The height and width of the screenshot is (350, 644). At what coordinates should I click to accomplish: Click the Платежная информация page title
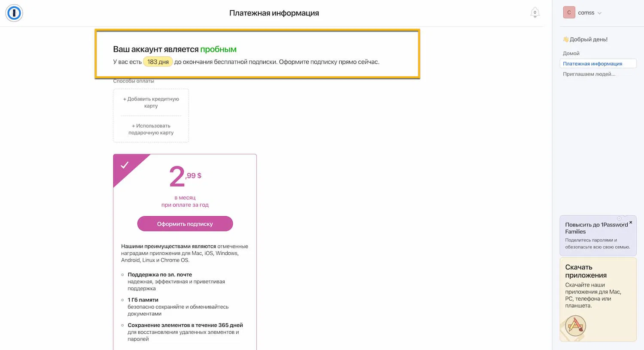coord(274,13)
